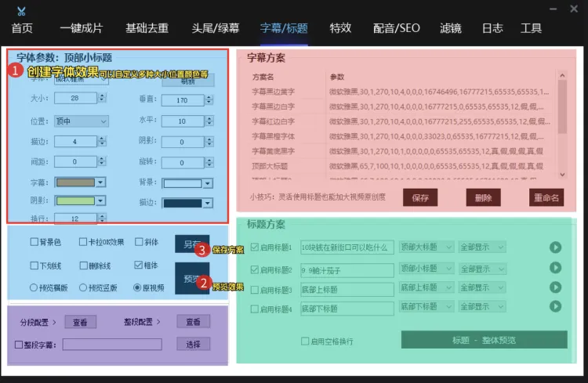Click scroll-down arrow of 字幕方案 list
The height and width of the screenshot is (383, 588).
tap(562, 174)
